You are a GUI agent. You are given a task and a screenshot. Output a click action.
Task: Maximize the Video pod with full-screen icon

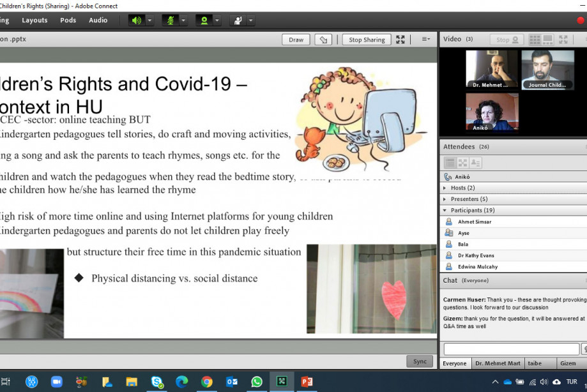[x=563, y=39]
